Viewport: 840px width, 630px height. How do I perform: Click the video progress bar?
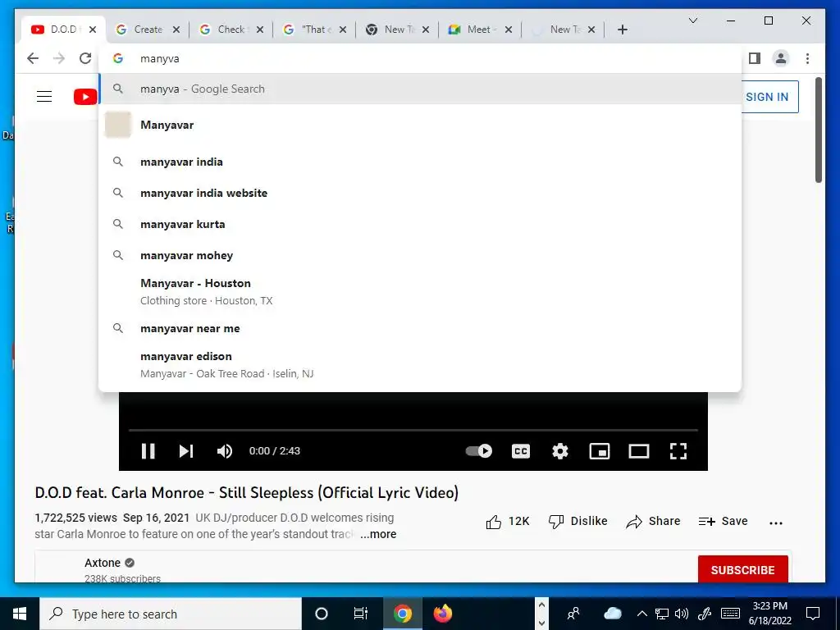[x=413, y=430]
